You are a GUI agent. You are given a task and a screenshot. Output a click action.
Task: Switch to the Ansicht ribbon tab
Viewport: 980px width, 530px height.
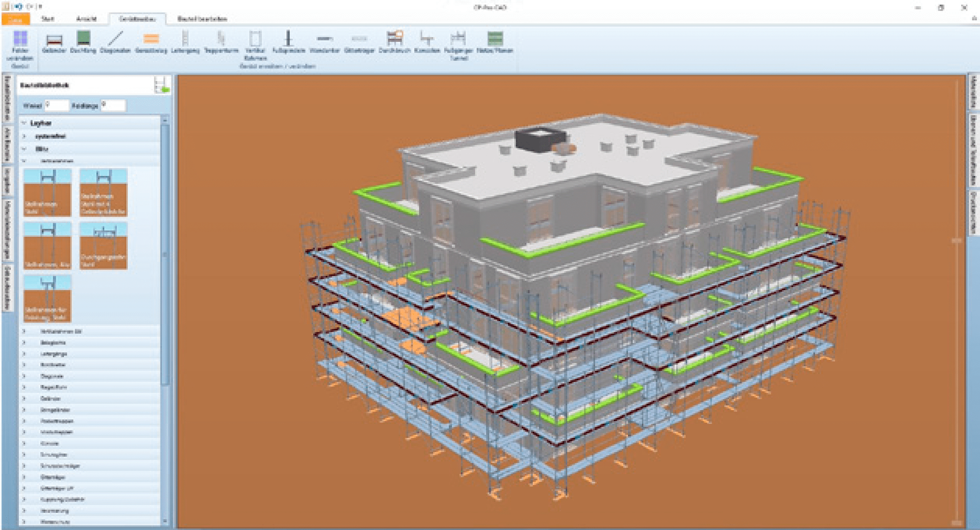pos(86,19)
